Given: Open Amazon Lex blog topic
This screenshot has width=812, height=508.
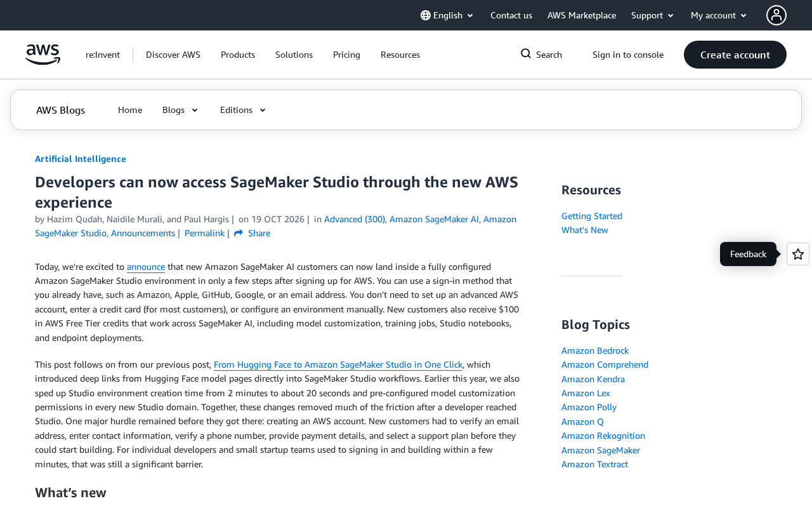Looking at the screenshot, I should pyautogui.click(x=586, y=393).
